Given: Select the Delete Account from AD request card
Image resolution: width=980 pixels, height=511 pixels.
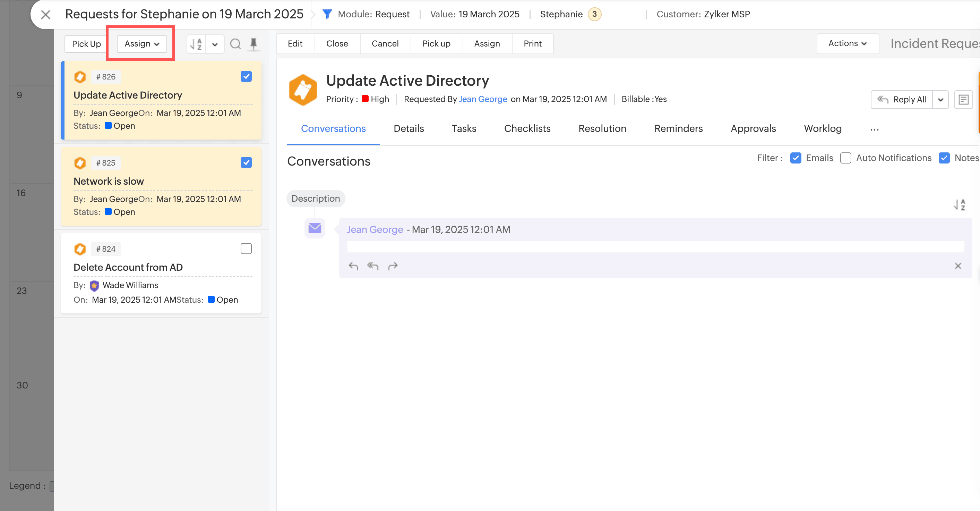Looking at the screenshot, I should pyautogui.click(x=128, y=267).
